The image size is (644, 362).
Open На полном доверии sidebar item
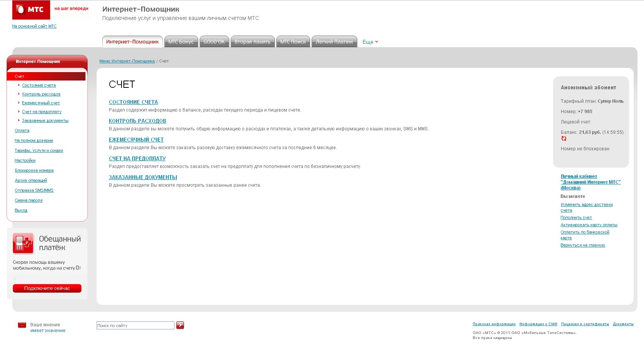tap(34, 140)
